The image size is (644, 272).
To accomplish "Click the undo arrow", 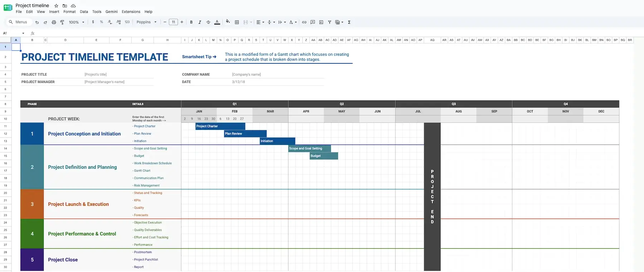I will [x=37, y=22].
